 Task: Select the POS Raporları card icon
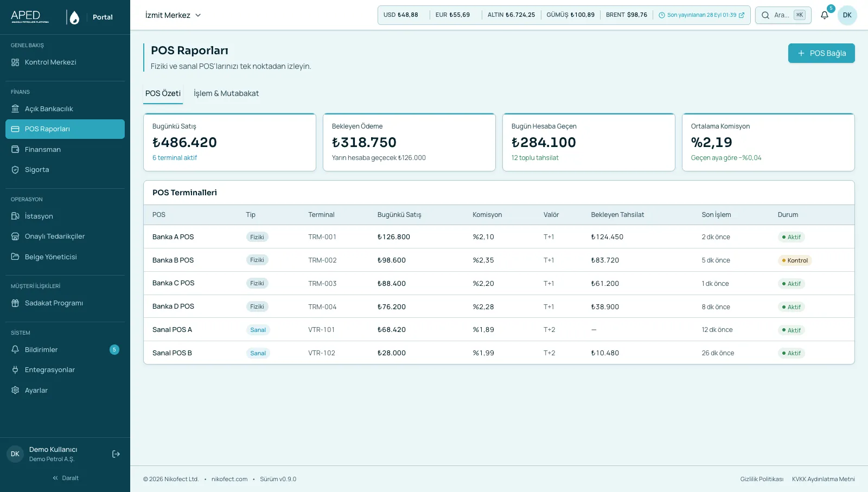tap(15, 129)
